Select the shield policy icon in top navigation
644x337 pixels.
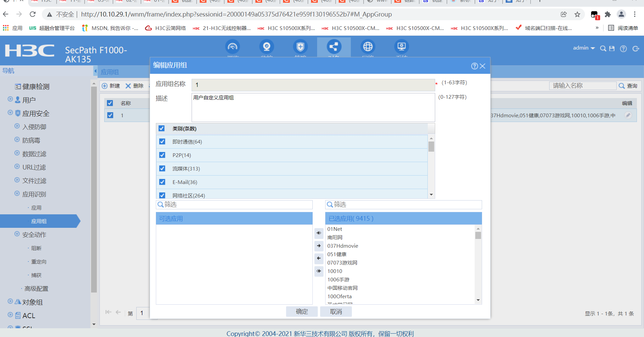tap(300, 47)
